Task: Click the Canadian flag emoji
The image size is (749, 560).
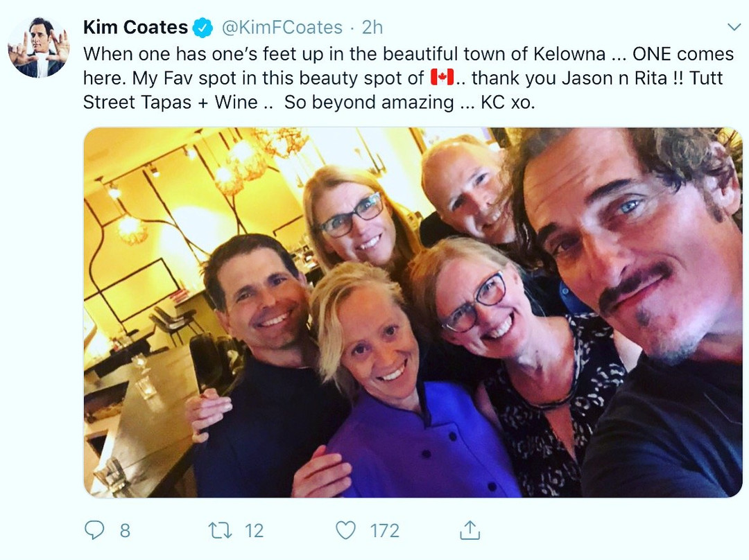Action: click(442, 78)
